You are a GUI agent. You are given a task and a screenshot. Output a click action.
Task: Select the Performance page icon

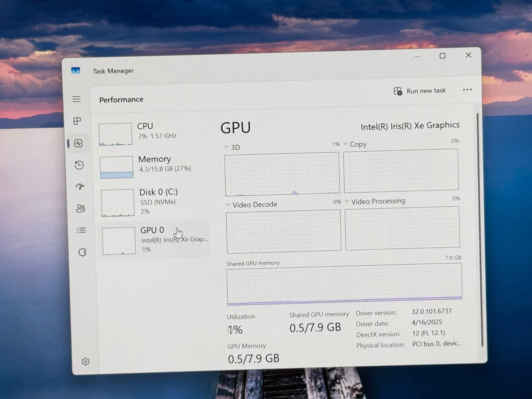coord(78,143)
